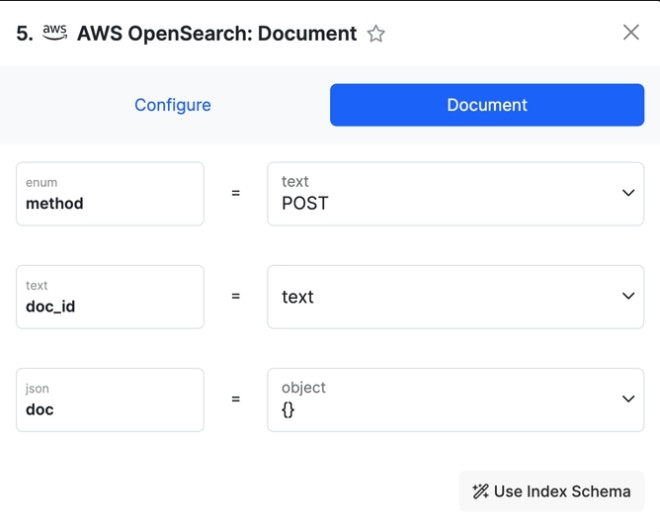The image size is (660, 532).
Task: Expand the method POST dropdown chevron
Action: pos(628,193)
